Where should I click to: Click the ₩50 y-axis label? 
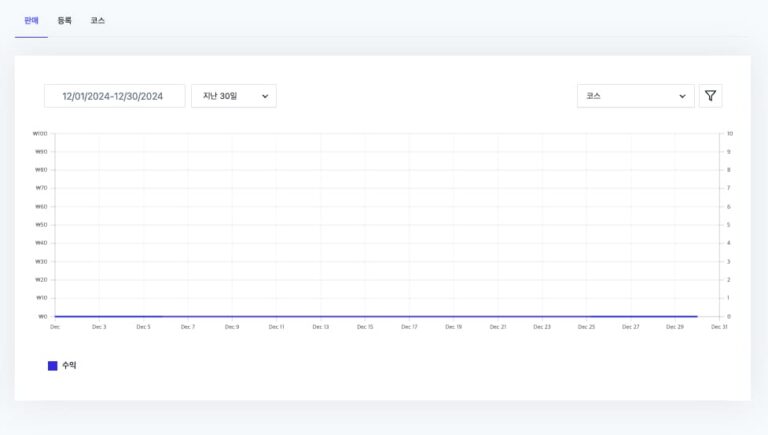41,225
